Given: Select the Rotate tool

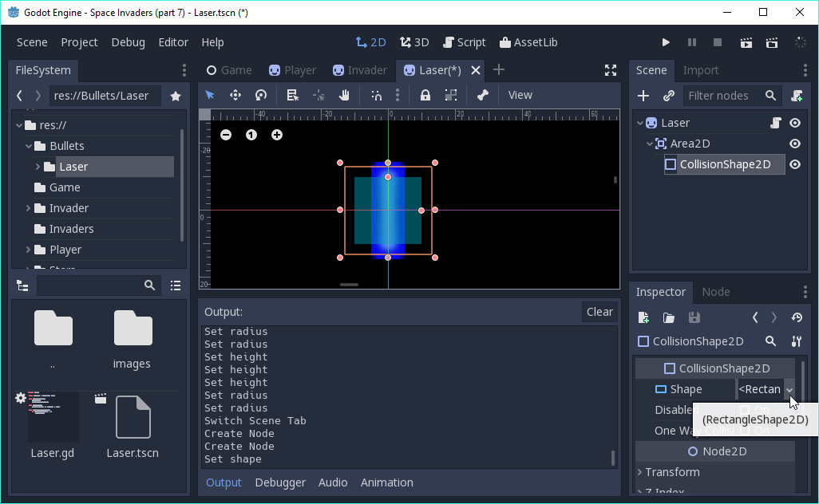Looking at the screenshot, I should (260, 95).
